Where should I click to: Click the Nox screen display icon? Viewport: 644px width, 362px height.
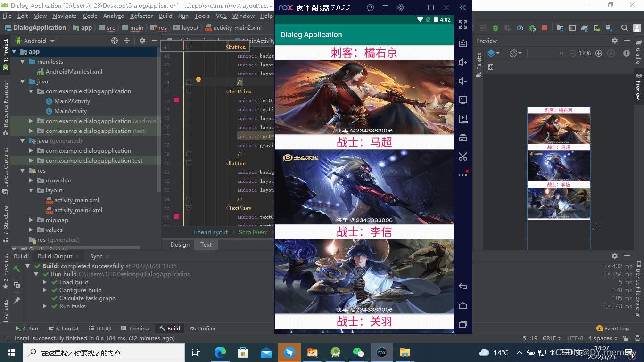(463, 100)
